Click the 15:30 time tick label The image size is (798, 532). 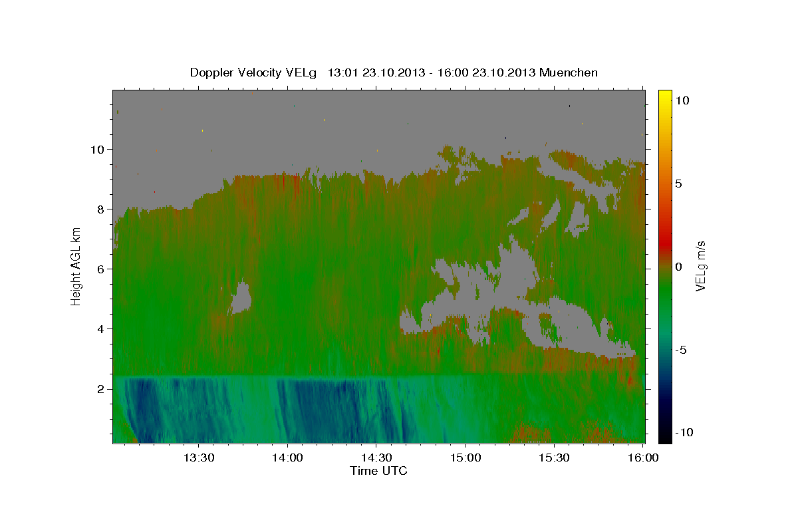pos(554,458)
